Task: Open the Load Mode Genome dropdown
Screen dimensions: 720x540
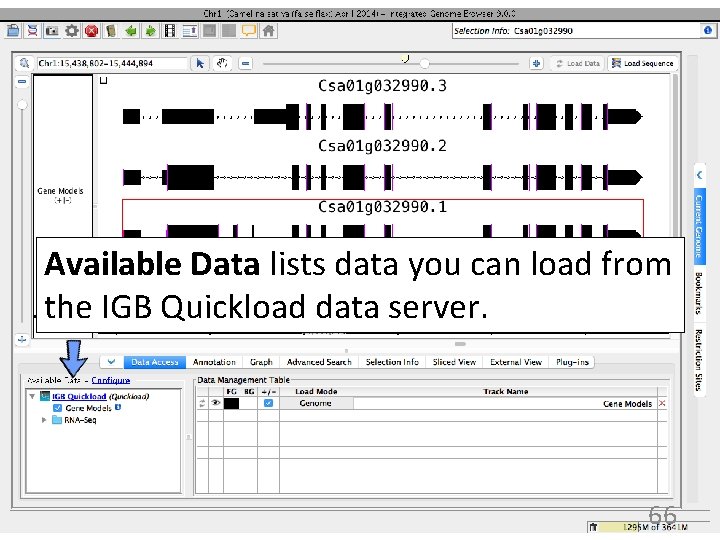Action: coord(315,403)
